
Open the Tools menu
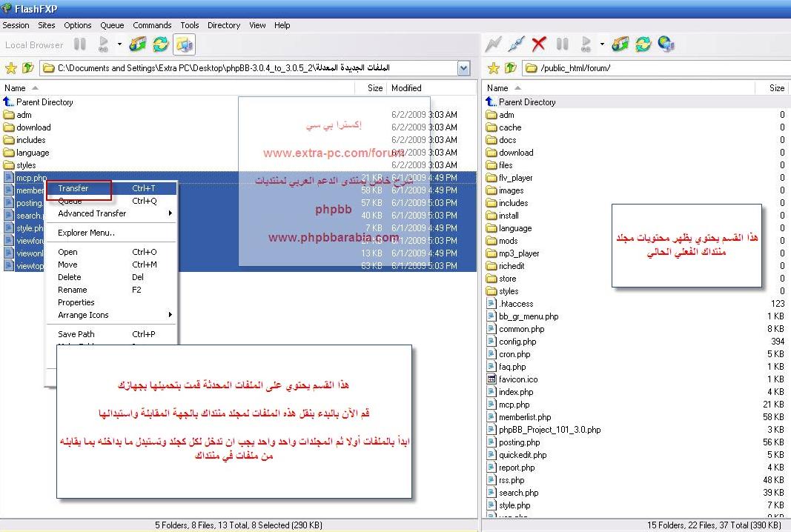(x=190, y=25)
